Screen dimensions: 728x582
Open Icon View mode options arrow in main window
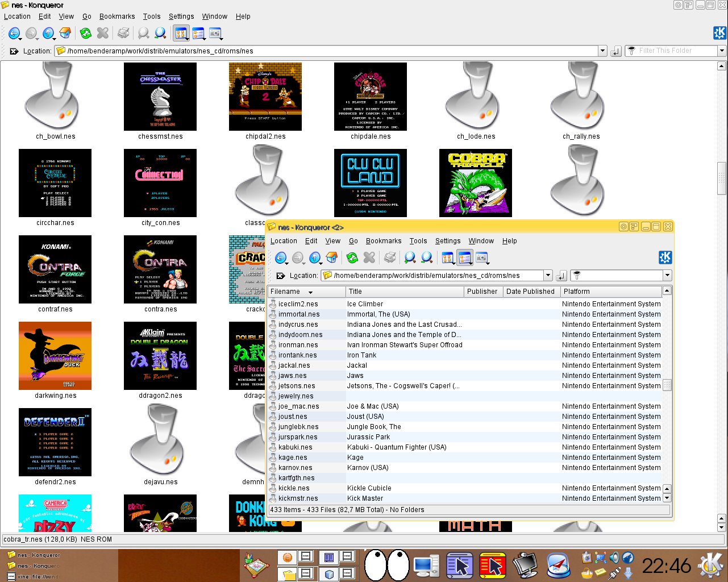tap(188, 39)
